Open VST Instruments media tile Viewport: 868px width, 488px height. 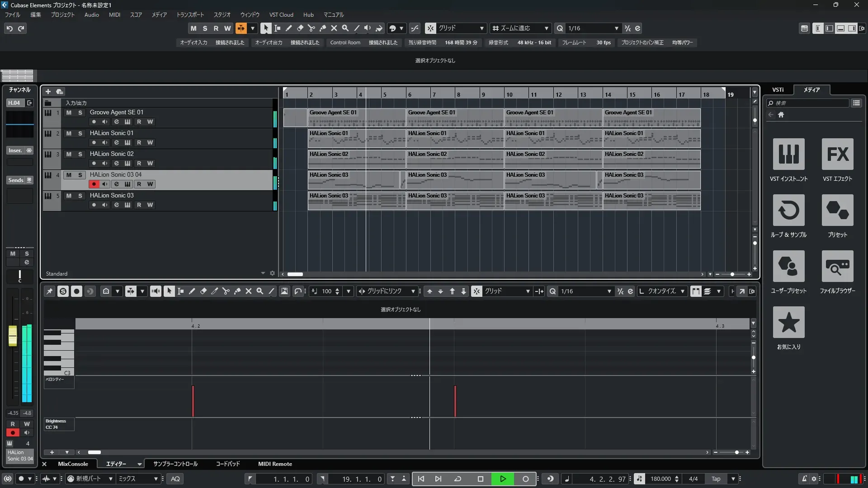tap(788, 154)
